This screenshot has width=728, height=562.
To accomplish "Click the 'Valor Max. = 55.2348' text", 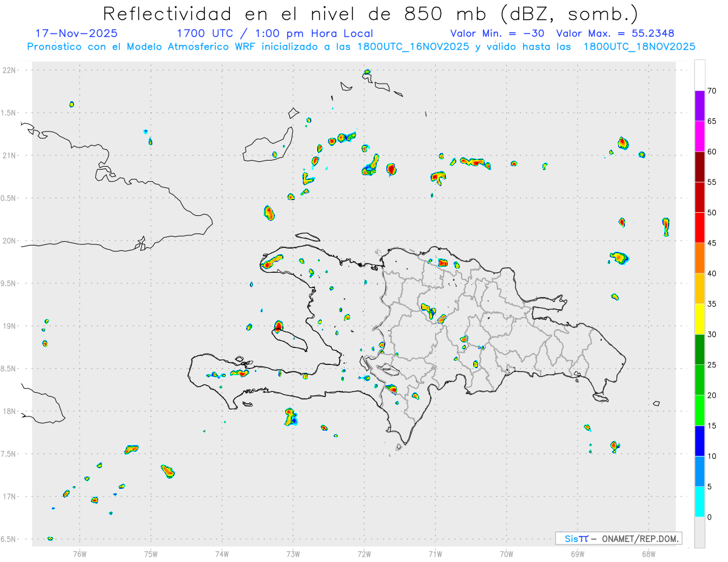I will (x=615, y=33).
